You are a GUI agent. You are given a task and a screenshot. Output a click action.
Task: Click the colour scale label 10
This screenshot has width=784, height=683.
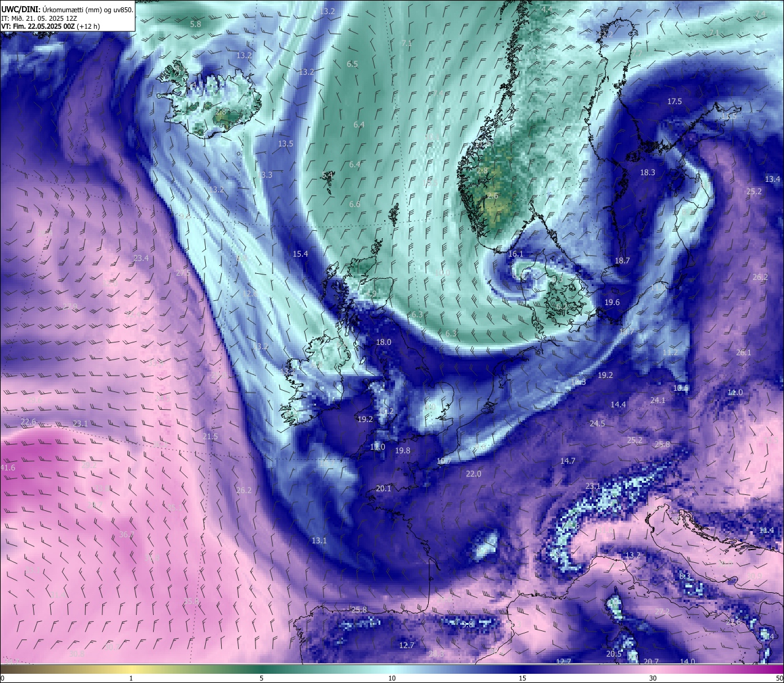coord(392,678)
